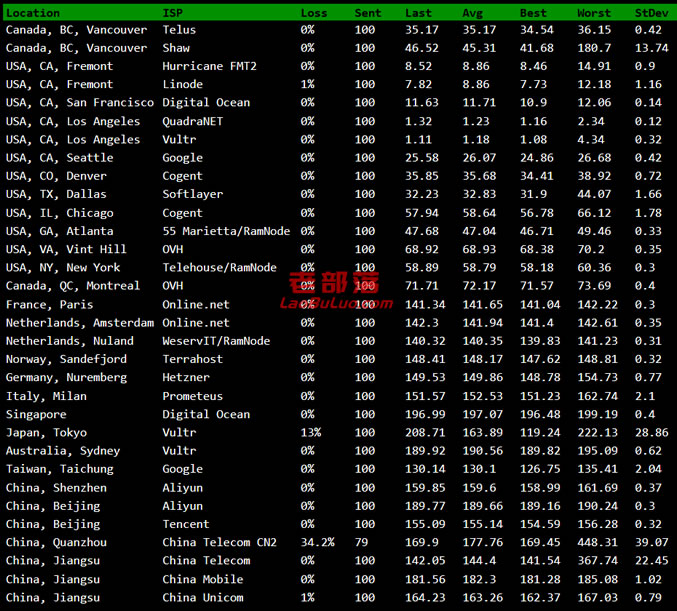Click the 119.24 best value
This screenshot has height=611, width=677.
[540, 432]
